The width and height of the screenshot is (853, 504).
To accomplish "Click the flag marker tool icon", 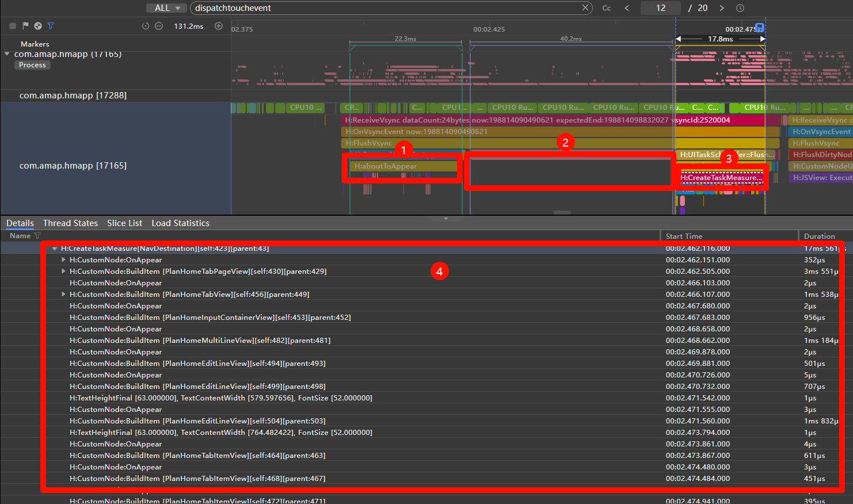I will (x=25, y=26).
